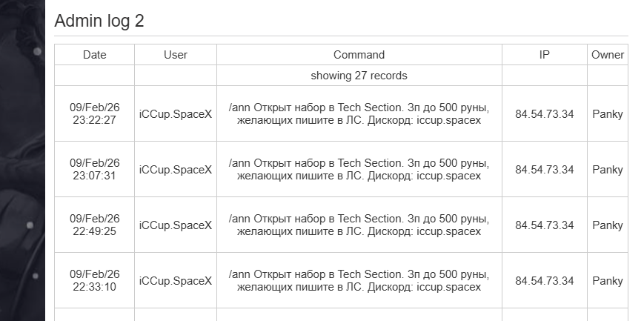This screenshot has width=644, height=321.
Task: Click the Admin log 2 heading
Action: [x=99, y=21]
